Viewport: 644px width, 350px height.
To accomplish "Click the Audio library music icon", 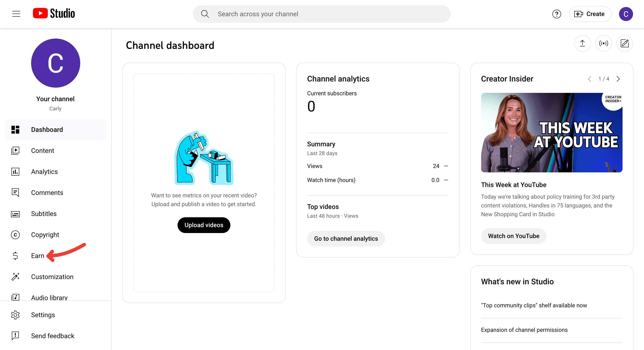I will (x=15, y=297).
